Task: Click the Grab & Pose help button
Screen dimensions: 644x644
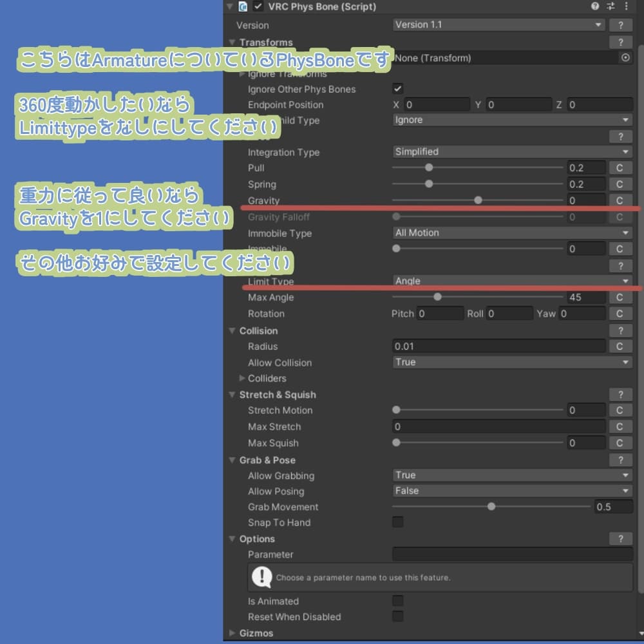Action: 621,460
